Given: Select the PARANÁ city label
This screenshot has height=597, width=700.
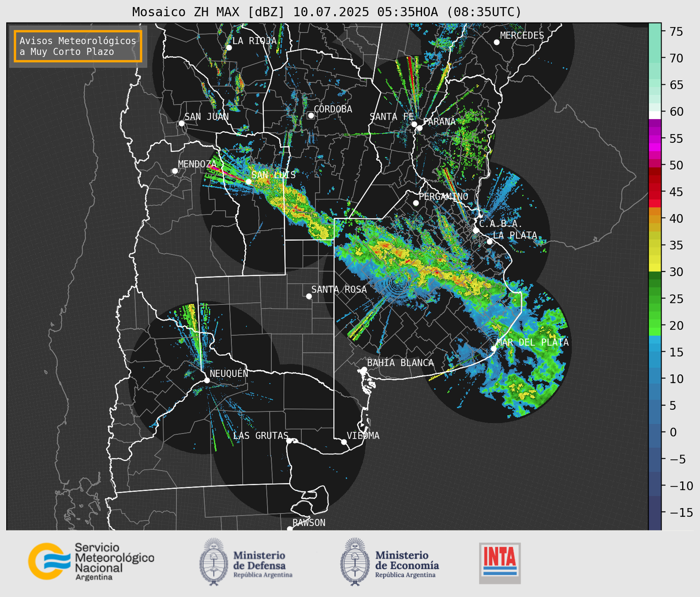Looking at the screenshot, I should point(439,122).
